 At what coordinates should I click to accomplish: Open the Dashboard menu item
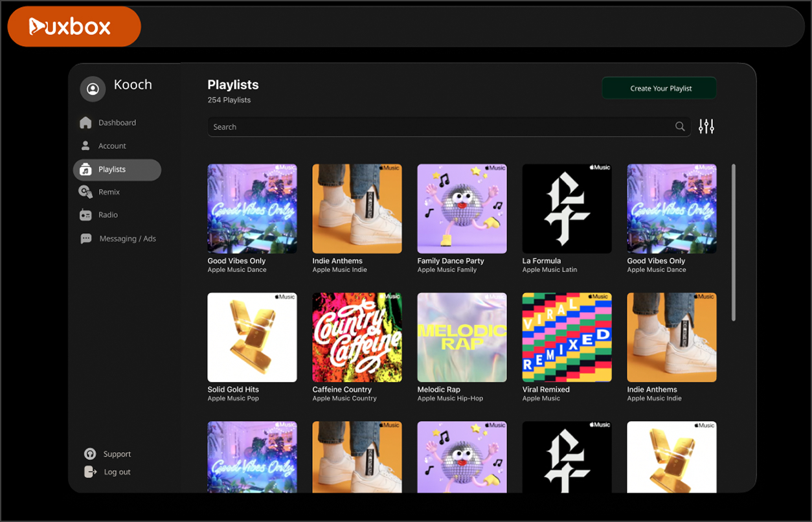[117, 122]
